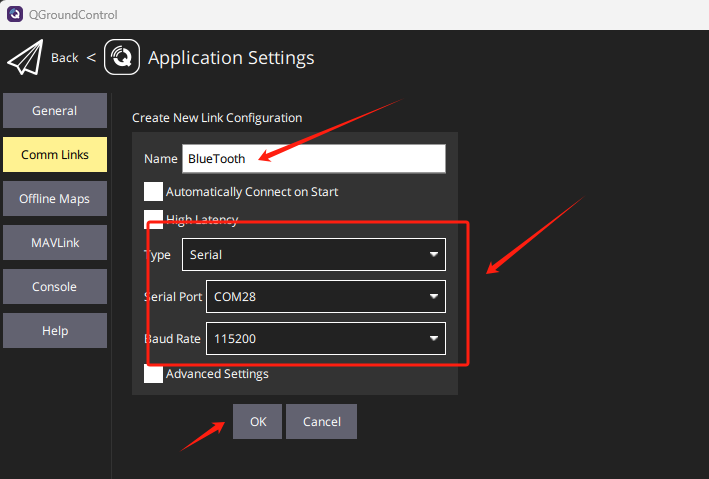Viewport: 709px width, 479px height.
Task: Enable the Advanced Settings checkbox
Action: click(154, 374)
